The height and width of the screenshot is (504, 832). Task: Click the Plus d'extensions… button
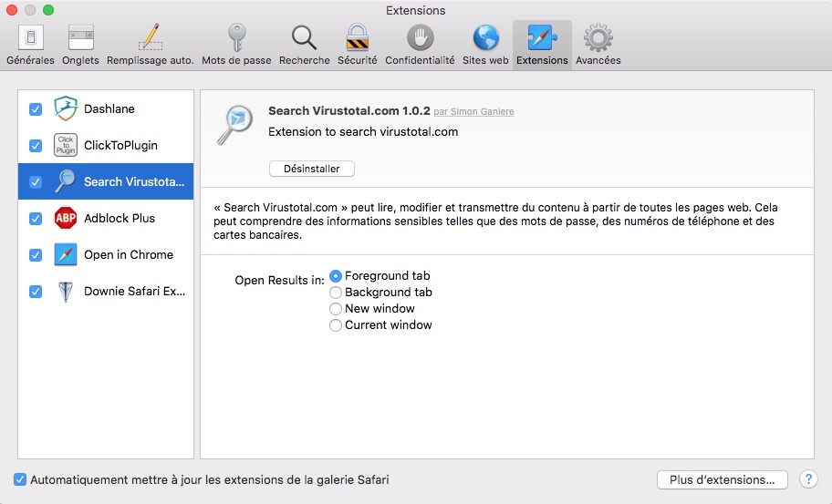point(723,479)
